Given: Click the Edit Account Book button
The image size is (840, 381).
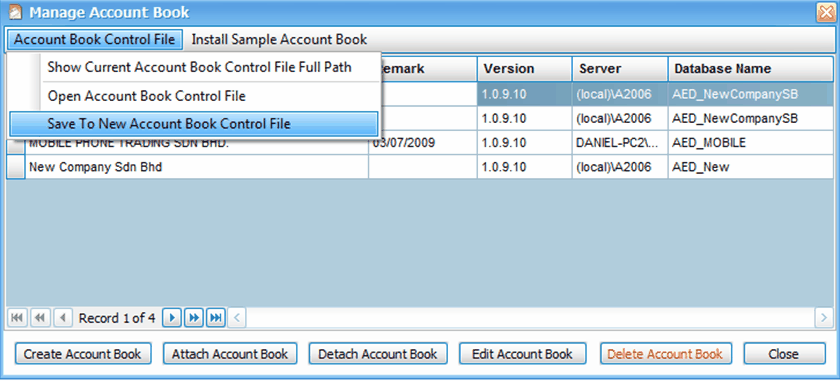Looking at the screenshot, I should point(522,354).
